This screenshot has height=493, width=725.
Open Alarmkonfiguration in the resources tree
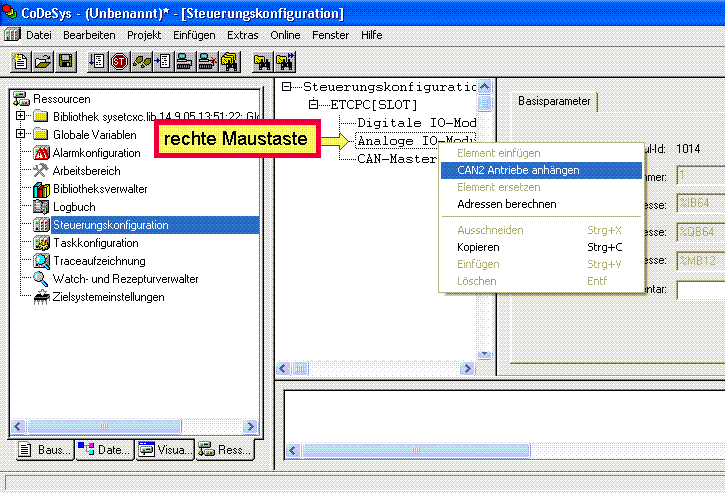click(x=96, y=153)
